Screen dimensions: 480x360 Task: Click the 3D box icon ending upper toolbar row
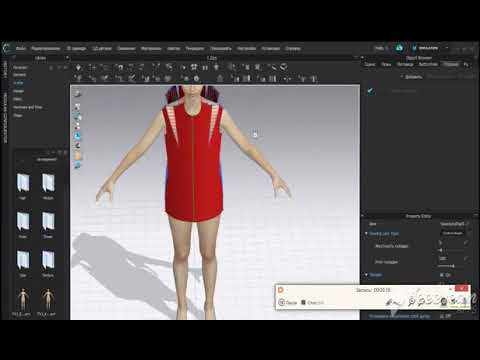click(284, 67)
